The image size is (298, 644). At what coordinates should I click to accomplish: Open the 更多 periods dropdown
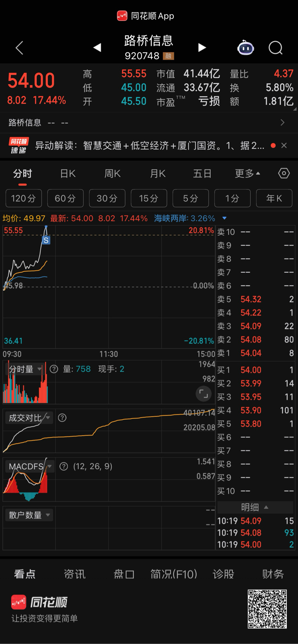247,173
